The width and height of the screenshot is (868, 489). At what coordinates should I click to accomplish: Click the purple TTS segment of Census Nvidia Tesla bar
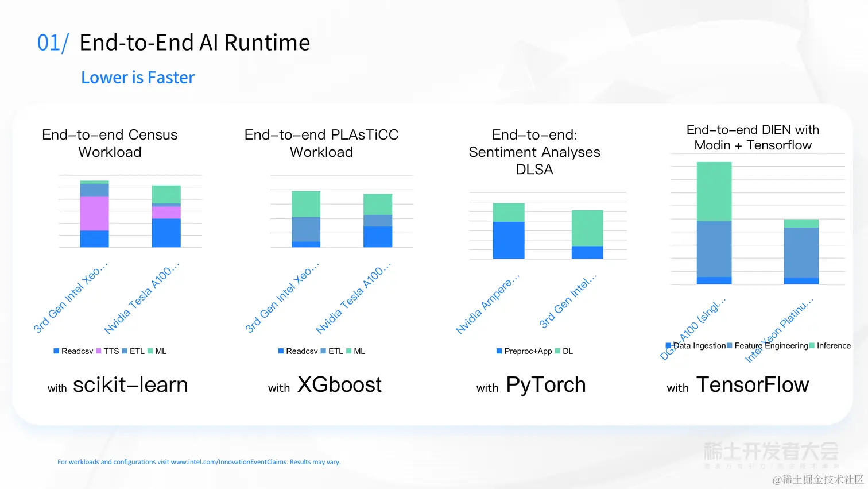166,213
